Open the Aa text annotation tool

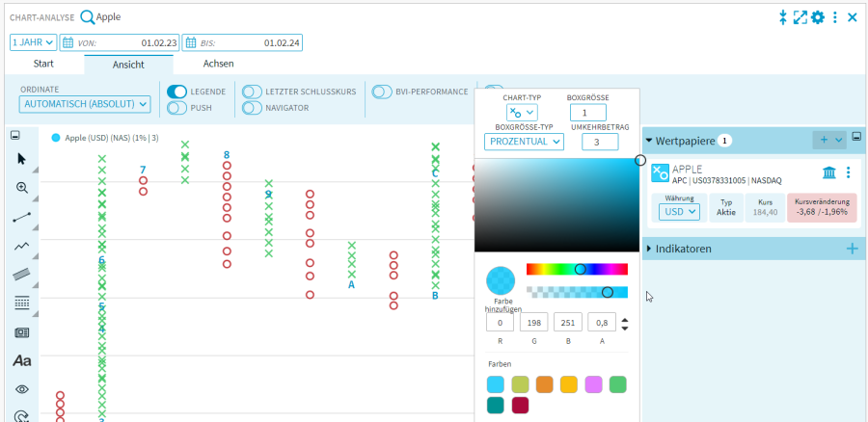click(x=22, y=361)
